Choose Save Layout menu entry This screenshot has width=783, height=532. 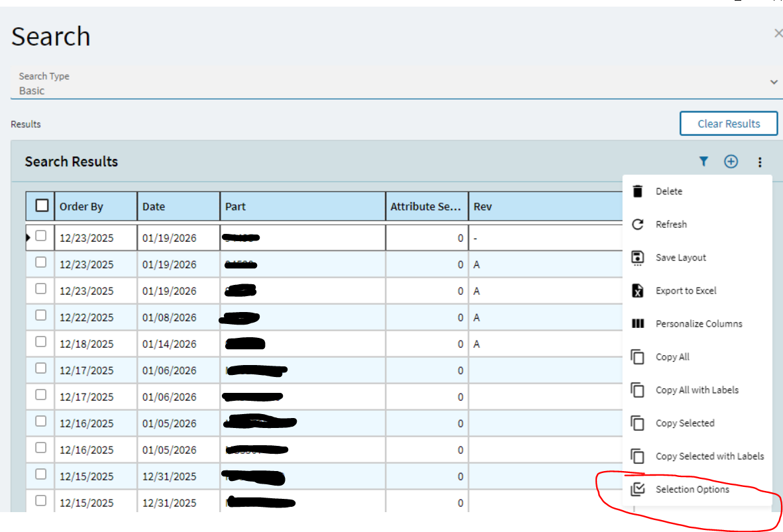tap(698, 257)
